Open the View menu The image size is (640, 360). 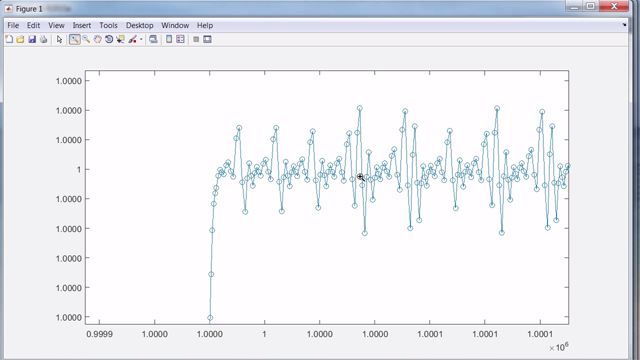(x=56, y=25)
